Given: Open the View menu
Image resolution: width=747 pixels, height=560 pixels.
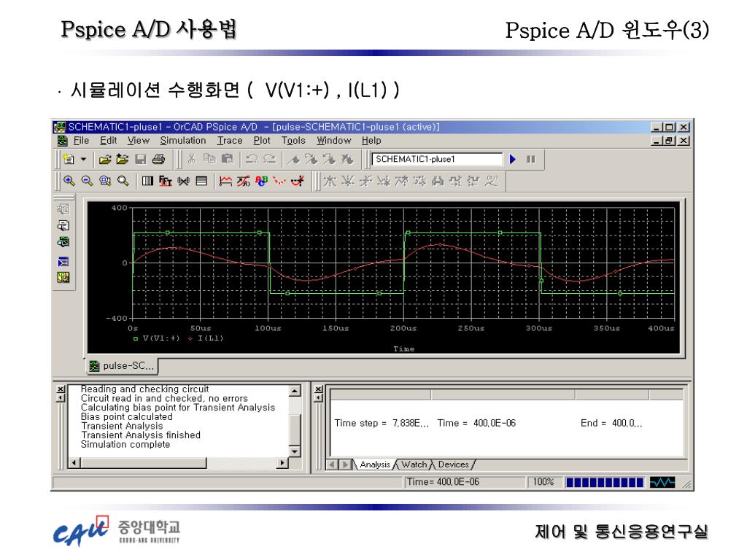Looking at the screenshot, I should pyautogui.click(x=138, y=141).
